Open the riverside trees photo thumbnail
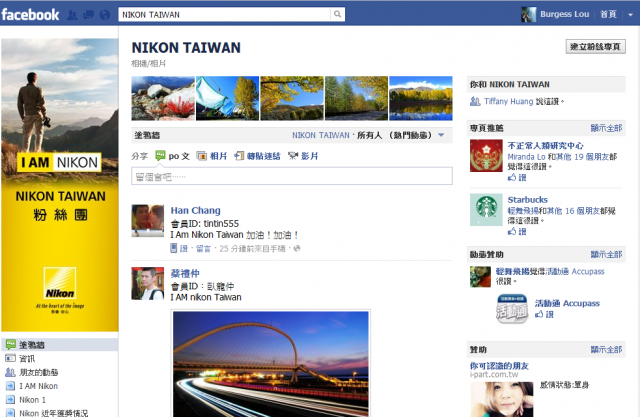The image size is (640, 417). [356, 98]
